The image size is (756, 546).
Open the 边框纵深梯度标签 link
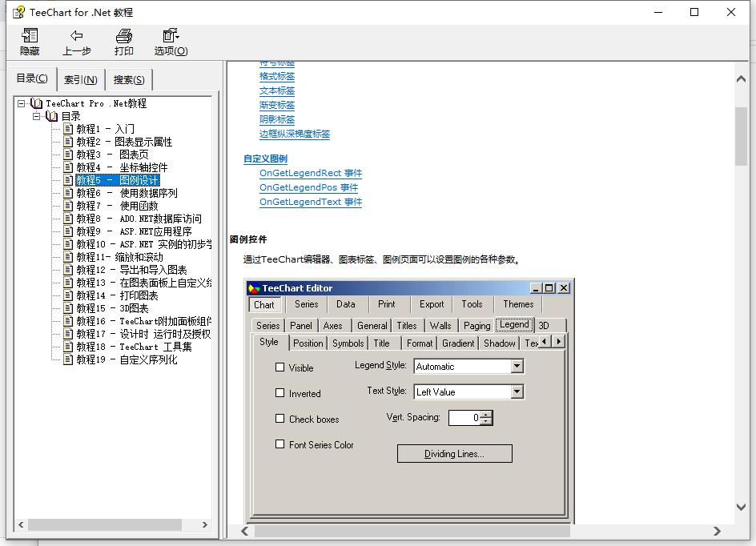295,134
